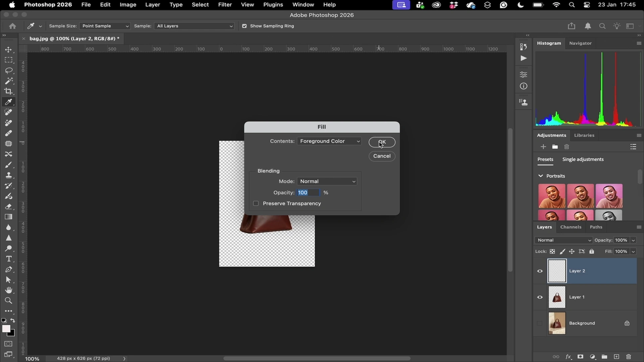Select the Horizontal Type tool
The image size is (644, 362).
tap(8, 259)
